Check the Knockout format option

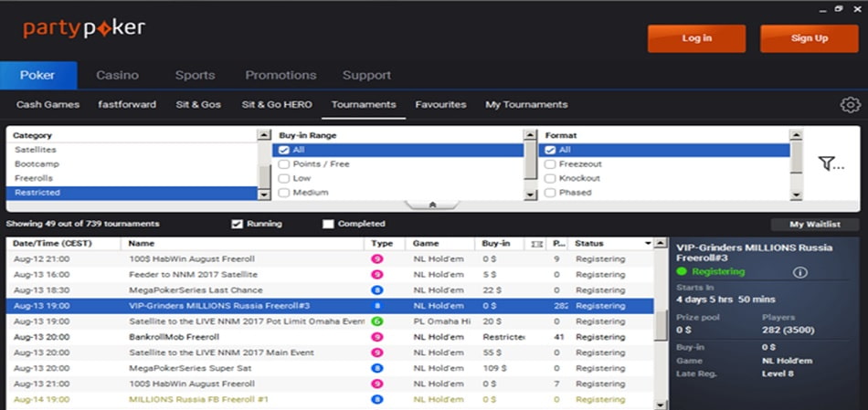click(550, 178)
